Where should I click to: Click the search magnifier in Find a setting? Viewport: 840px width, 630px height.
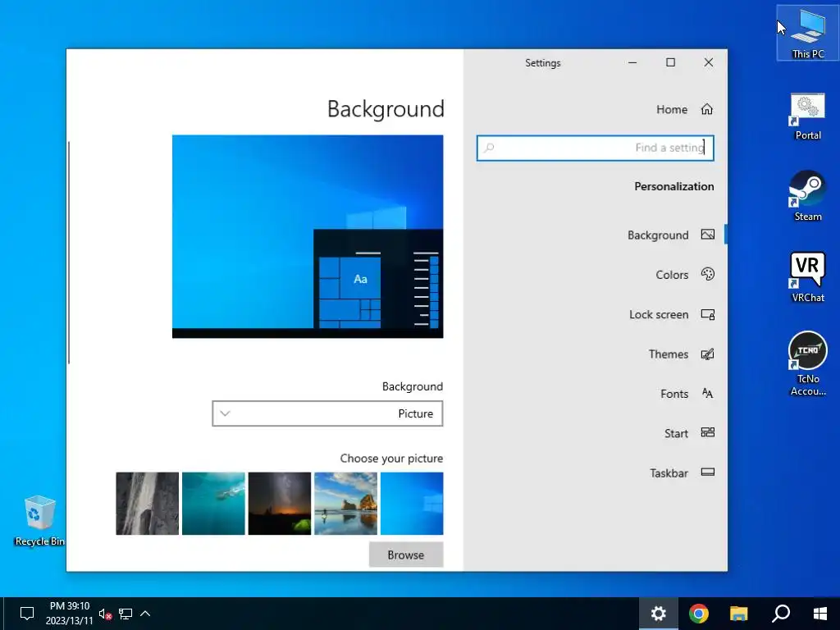489,148
